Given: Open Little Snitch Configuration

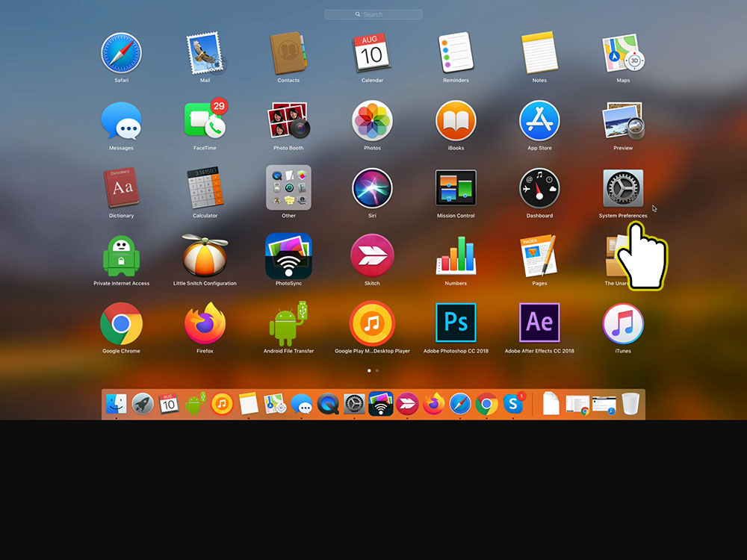Looking at the screenshot, I should (205, 255).
